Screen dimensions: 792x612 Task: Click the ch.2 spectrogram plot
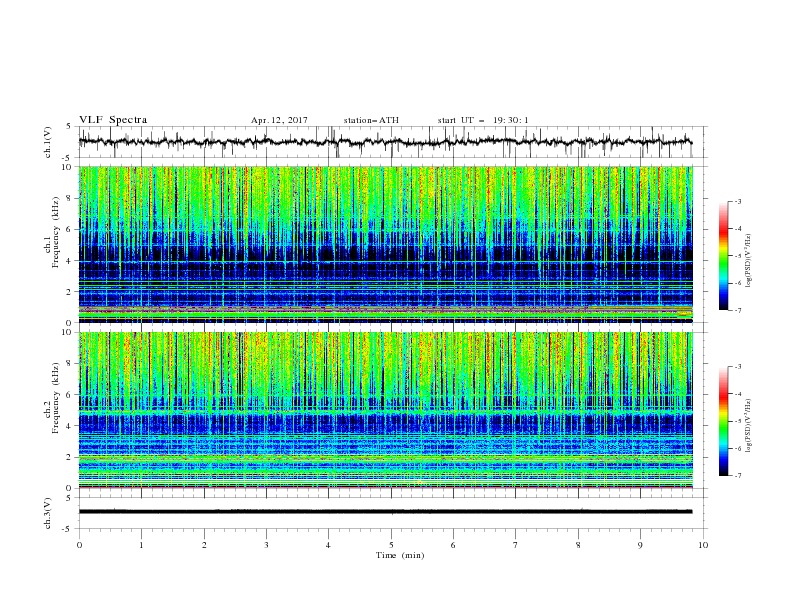point(385,410)
